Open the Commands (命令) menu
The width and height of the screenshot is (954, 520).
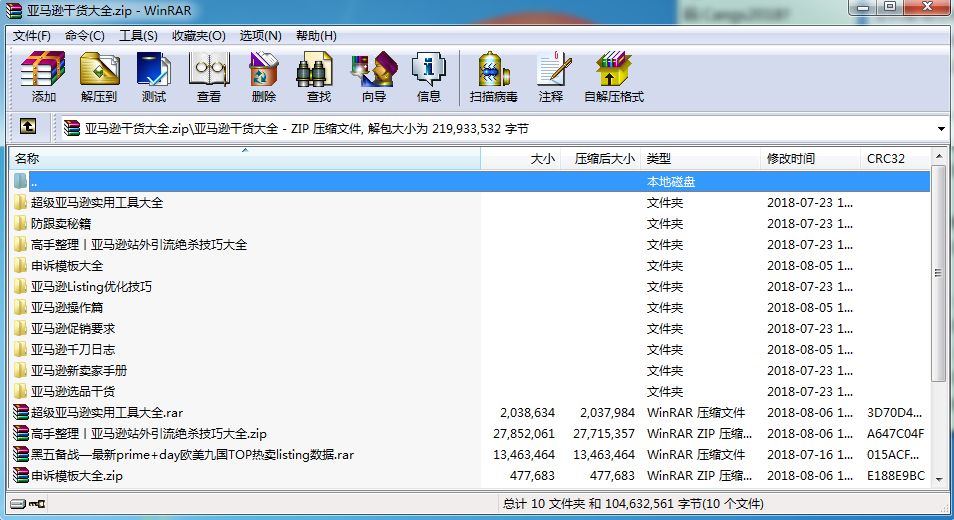point(85,36)
